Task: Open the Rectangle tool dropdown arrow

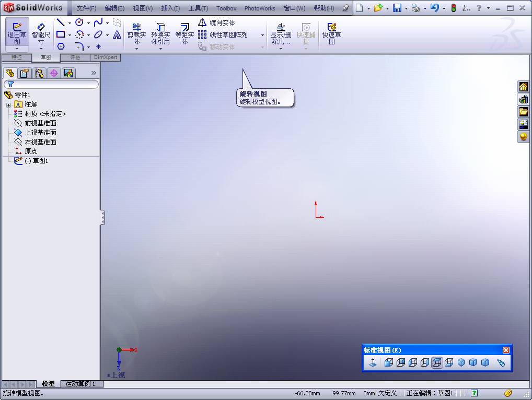Action: pos(70,35)
